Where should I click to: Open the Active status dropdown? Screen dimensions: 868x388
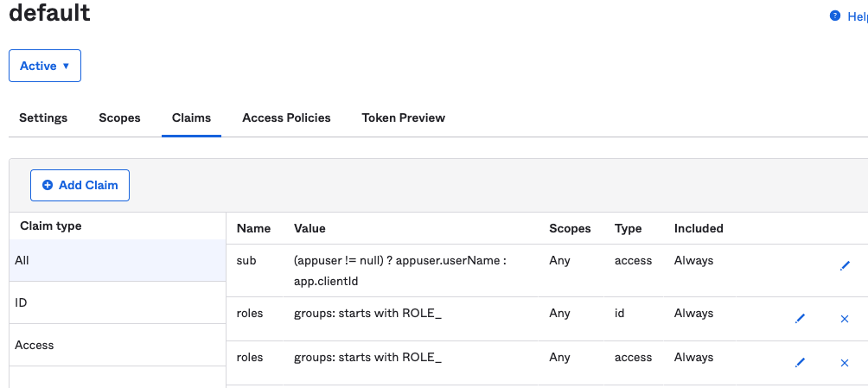click(45, 66)
